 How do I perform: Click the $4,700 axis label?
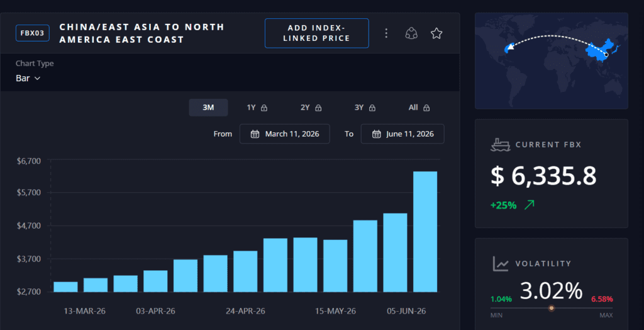(x=29, y=227)
